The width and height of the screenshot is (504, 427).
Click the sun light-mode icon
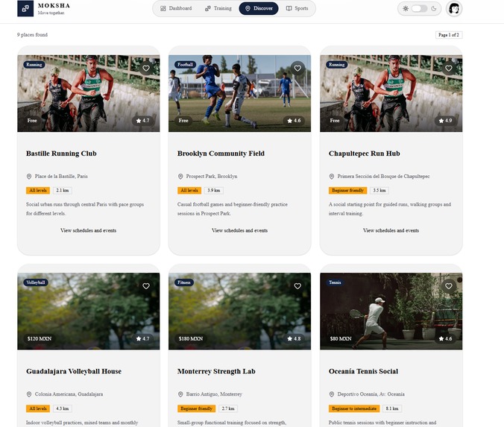(x=406, y=9)
